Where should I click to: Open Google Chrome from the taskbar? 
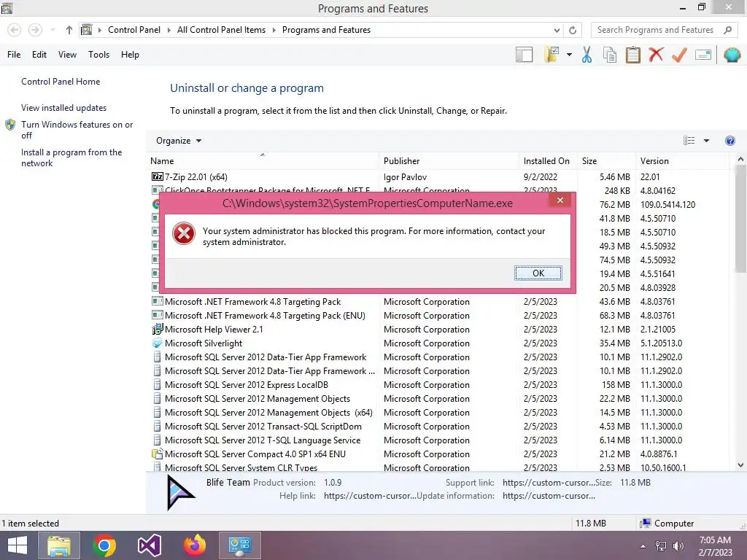click(x=104, y=545)
